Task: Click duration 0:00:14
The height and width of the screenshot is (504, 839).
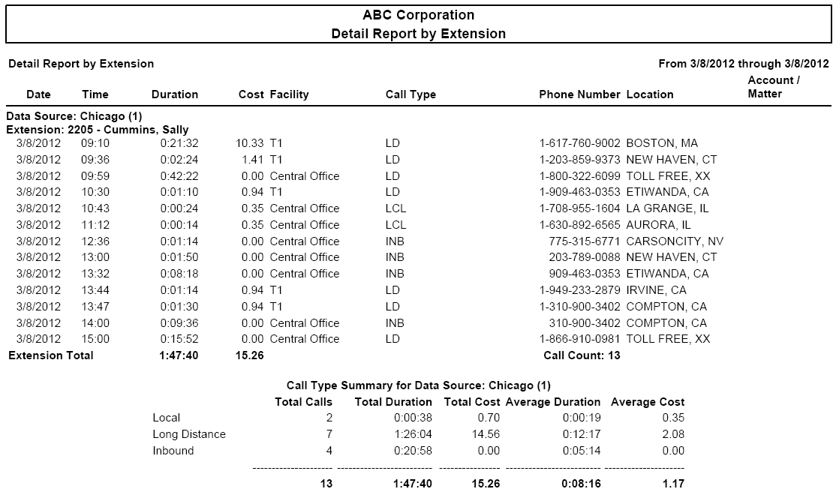Action: point(179,225)
